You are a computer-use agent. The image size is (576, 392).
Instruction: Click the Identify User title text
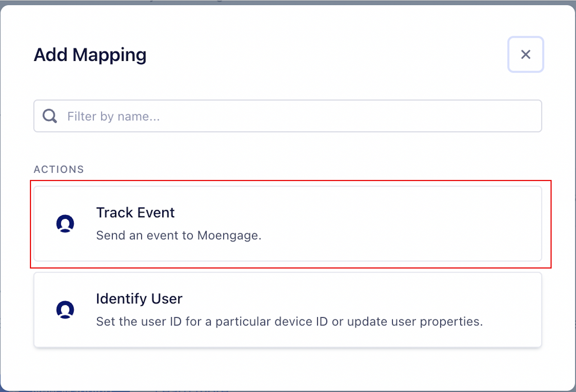tap(139, 299)
